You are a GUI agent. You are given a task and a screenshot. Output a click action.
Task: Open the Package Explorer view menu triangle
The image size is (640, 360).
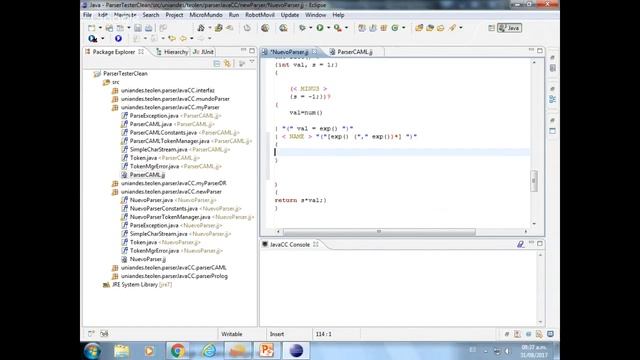pos(252,62)
